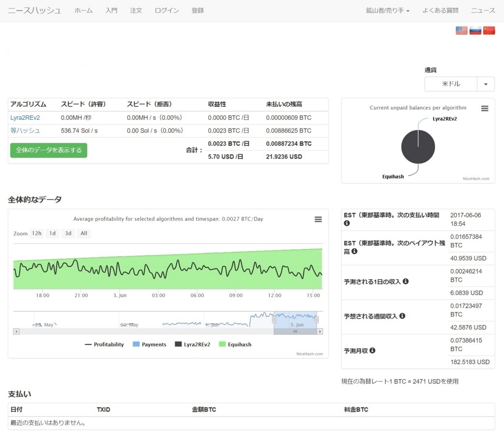Open the Lyra2REv2 algorithm link

(x=25, y=118)
